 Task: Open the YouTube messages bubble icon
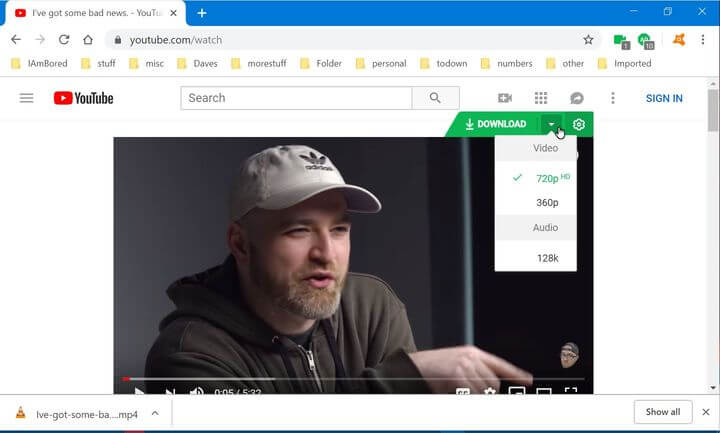click(577, 98)
